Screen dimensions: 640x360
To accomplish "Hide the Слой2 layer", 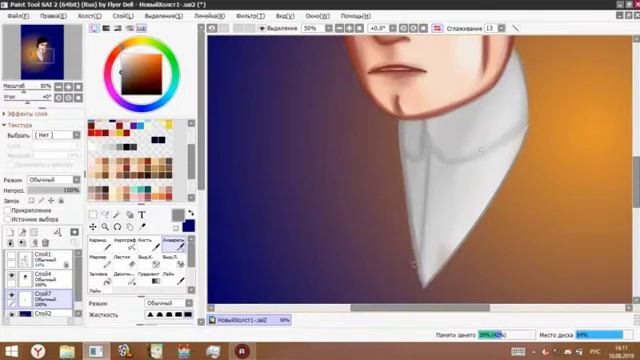I will point(11,314).
